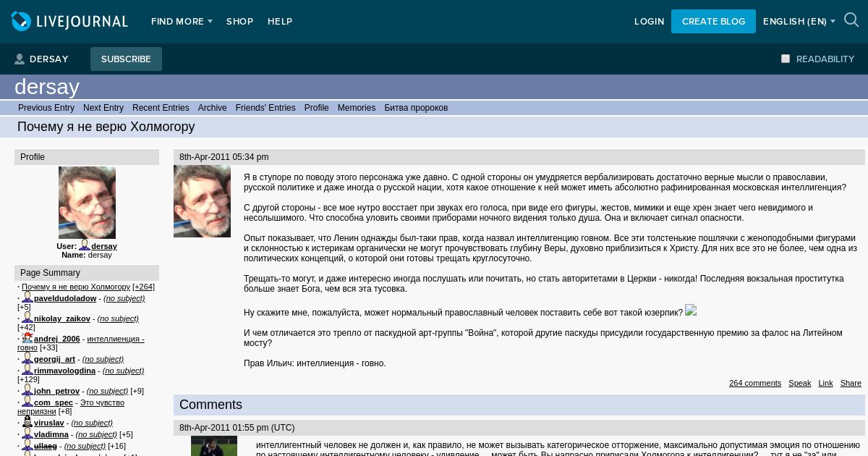Click the Speak link under the post
Screen dimensions: 868x456
point(799,383)
